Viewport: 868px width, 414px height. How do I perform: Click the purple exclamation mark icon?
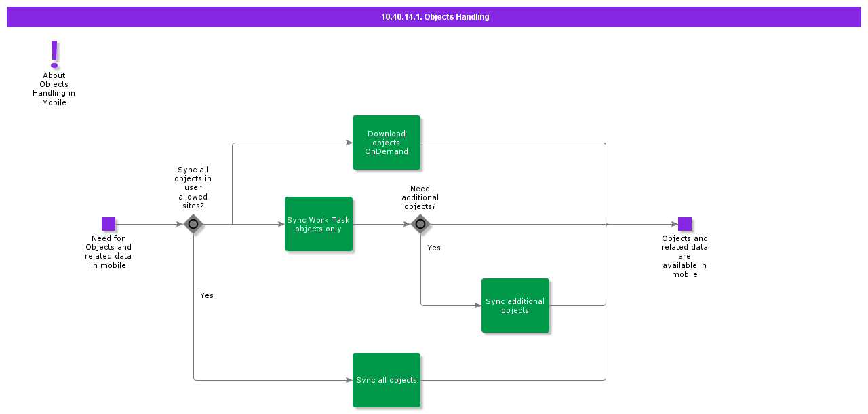tap(54, 54)
